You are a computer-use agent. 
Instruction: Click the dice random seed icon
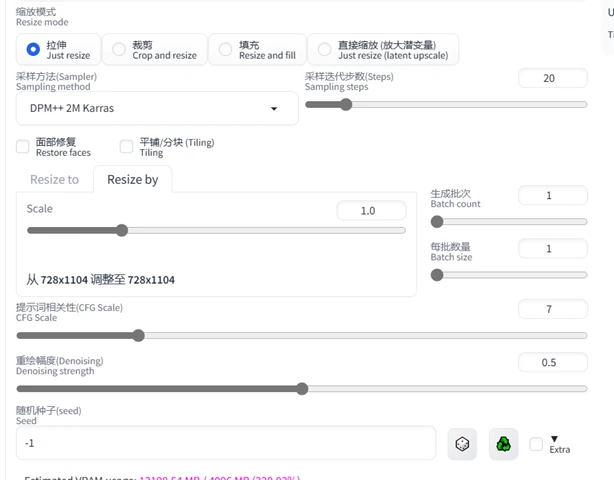(462, 444)
